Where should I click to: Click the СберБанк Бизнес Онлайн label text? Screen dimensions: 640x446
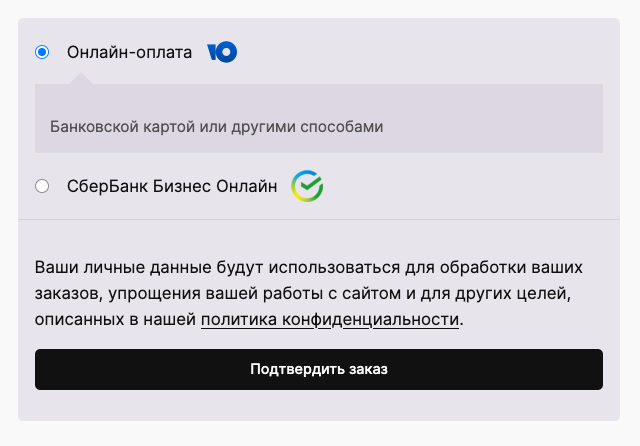172,186
